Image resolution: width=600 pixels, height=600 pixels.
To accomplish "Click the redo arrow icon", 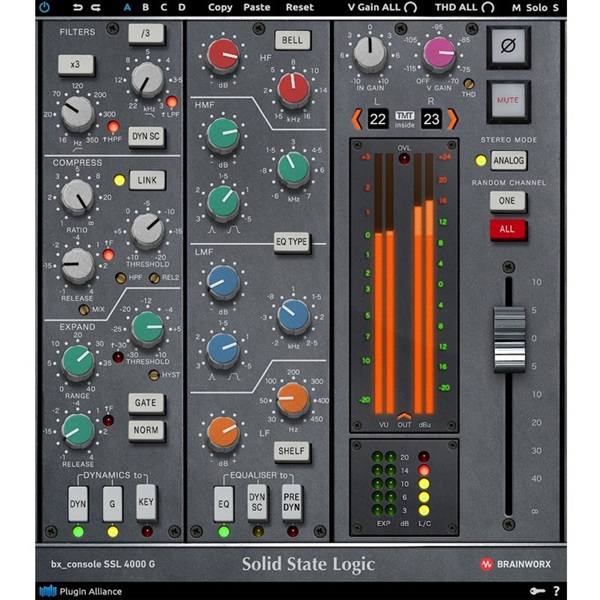I will [96, 7].
